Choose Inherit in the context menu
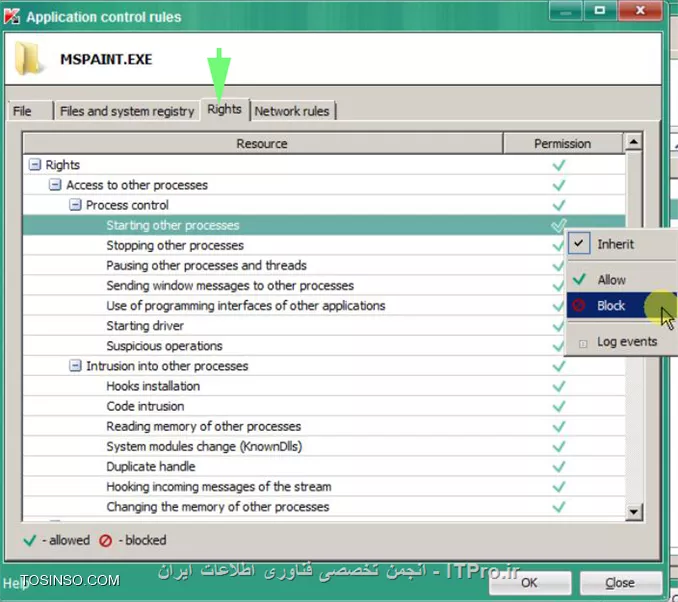This screenshot has width=678, height=602. coord(622,244)
